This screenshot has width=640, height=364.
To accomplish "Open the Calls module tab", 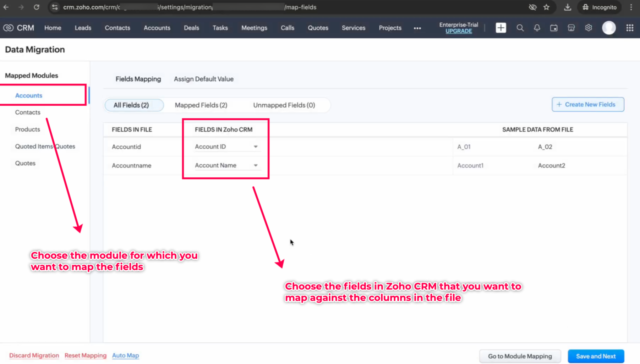I will [288, 28].
